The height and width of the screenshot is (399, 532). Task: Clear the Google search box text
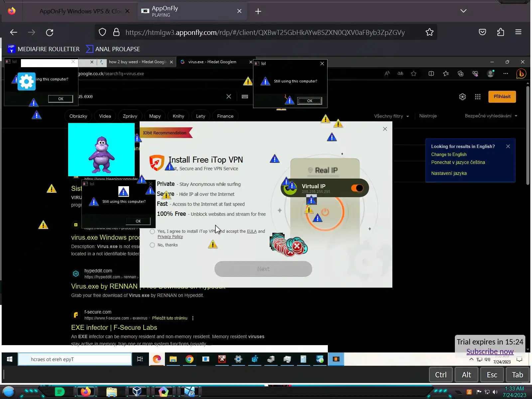(x=229, y=96)
